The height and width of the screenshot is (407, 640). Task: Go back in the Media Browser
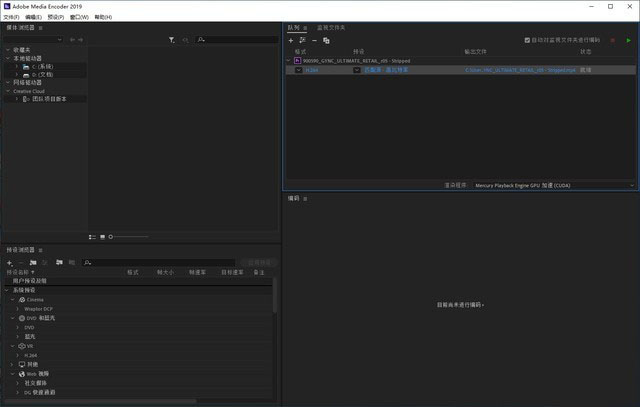click(72, 40)
